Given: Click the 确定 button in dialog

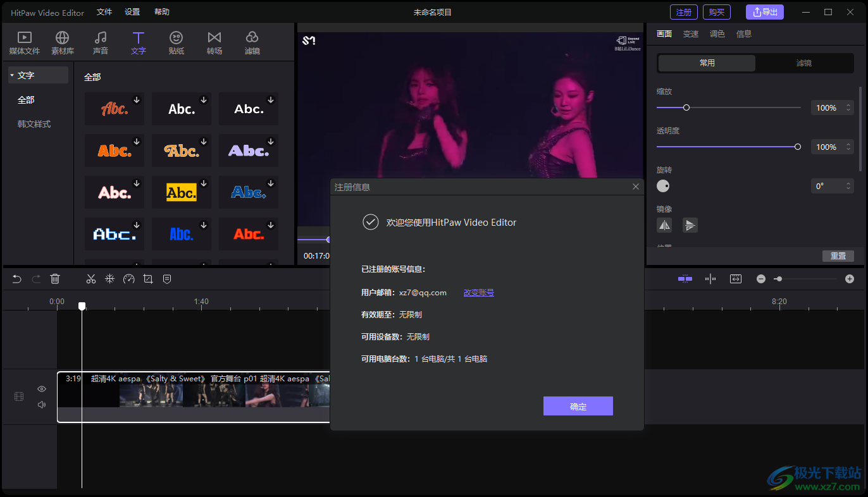Looking at the screenshot, I should click(x=578, y=406).
